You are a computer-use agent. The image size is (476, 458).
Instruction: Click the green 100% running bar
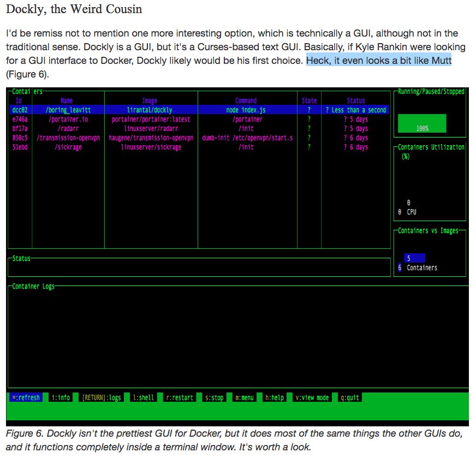[x=422, y=123]
